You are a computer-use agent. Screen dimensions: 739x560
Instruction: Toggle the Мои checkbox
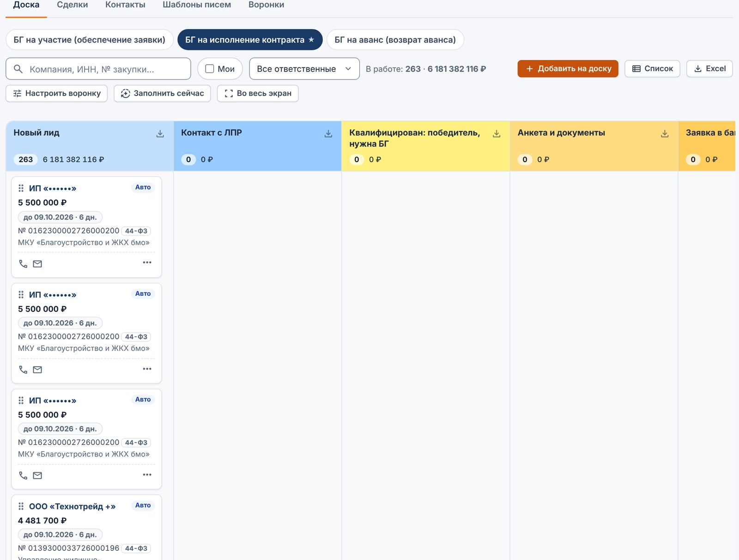(x=210, y=69)
